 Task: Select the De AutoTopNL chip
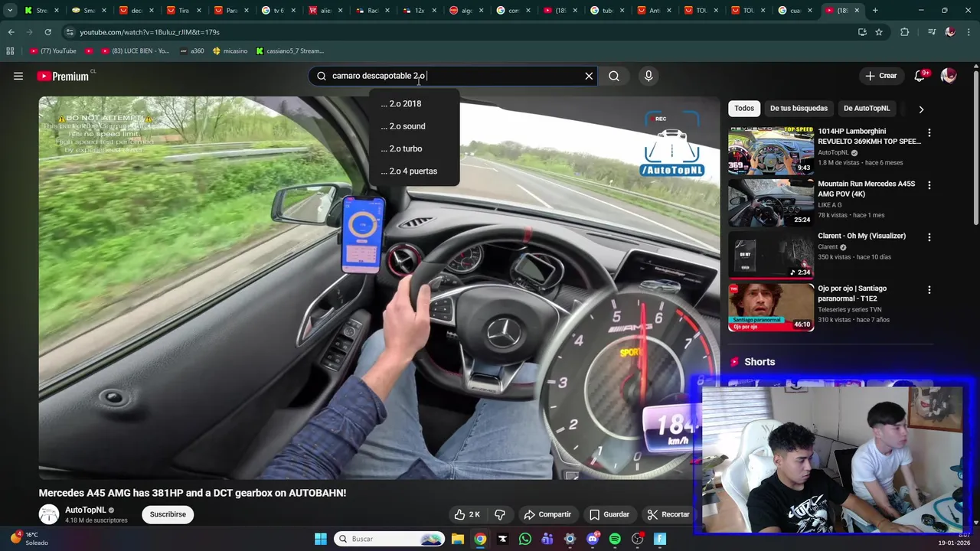pos(867,108)
